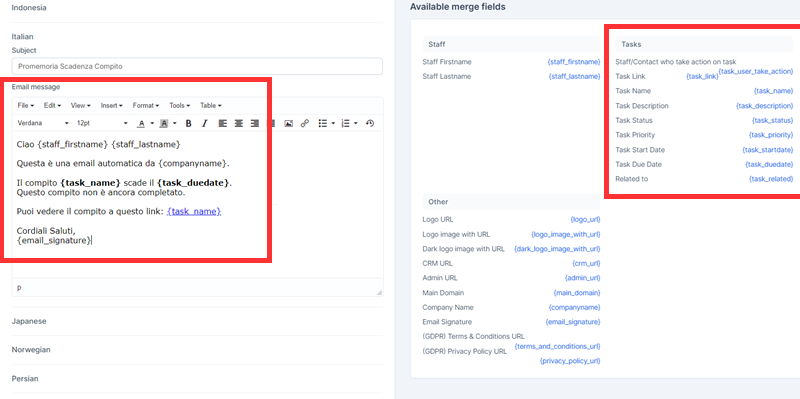Open the Verdana font family dropdown
The image size is (800, 399).
(x=43, y=123)
